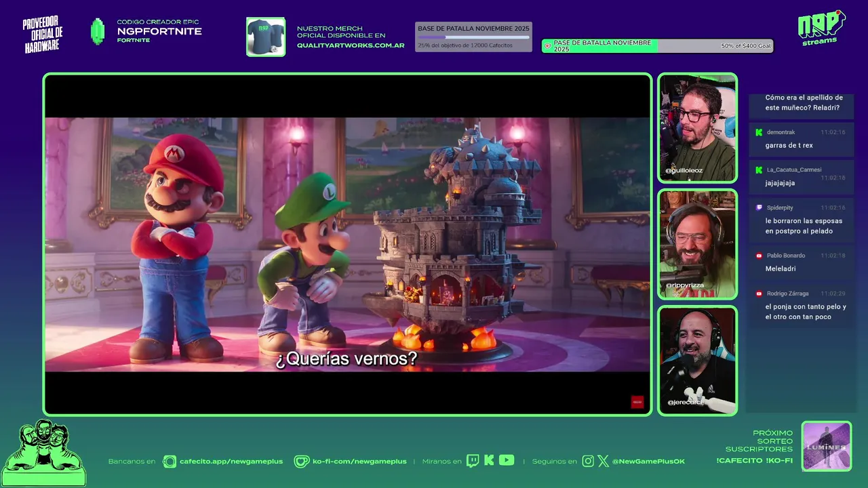Open the Lumines giveaway thumbnail
This screenshot has width=868, height=488.
click(x=826, y=446)
